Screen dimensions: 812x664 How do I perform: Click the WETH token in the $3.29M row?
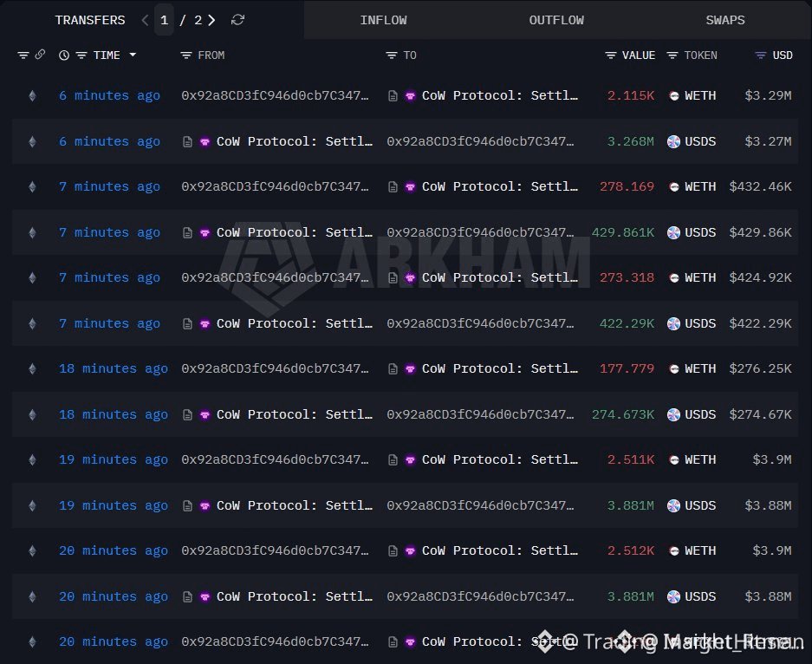[692, 96]
